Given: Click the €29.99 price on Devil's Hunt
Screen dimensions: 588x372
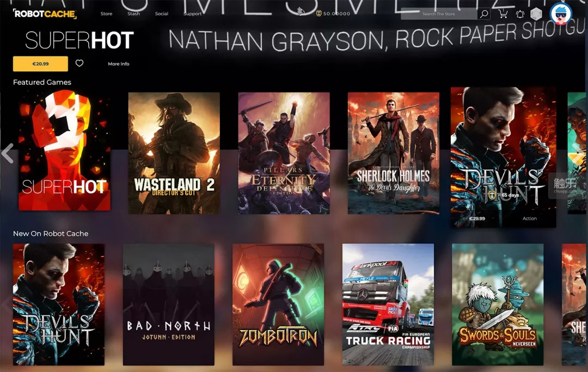Looking at the screenshot, I should (x=477, y=218).
